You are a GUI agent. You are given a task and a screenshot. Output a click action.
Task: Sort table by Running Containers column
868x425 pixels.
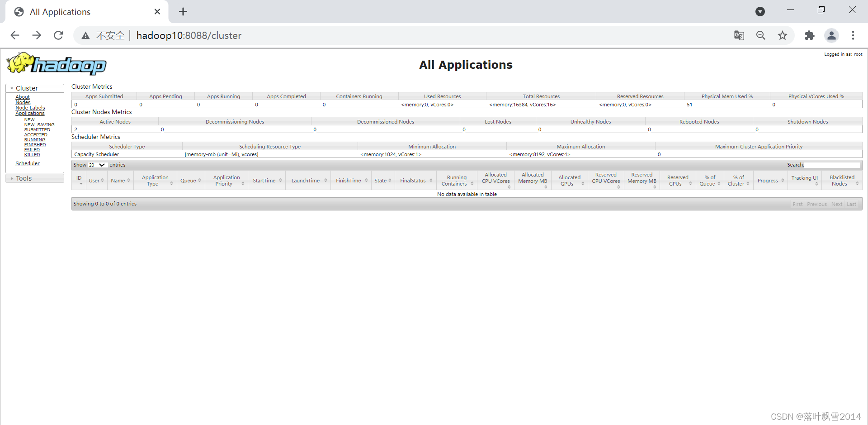[x=457, y=180]
